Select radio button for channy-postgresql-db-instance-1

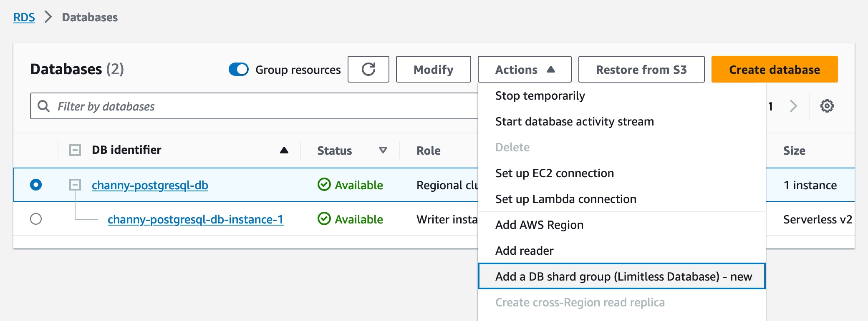[x=36, y=218]
